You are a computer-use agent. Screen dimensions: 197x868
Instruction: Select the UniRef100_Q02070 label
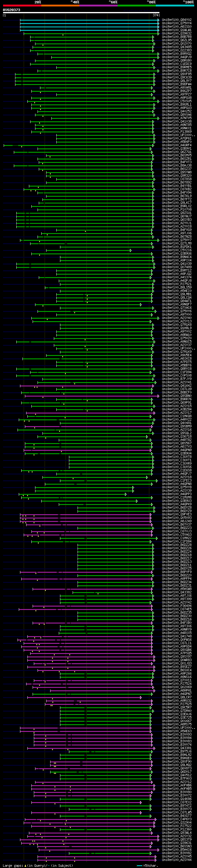point(177,43)
